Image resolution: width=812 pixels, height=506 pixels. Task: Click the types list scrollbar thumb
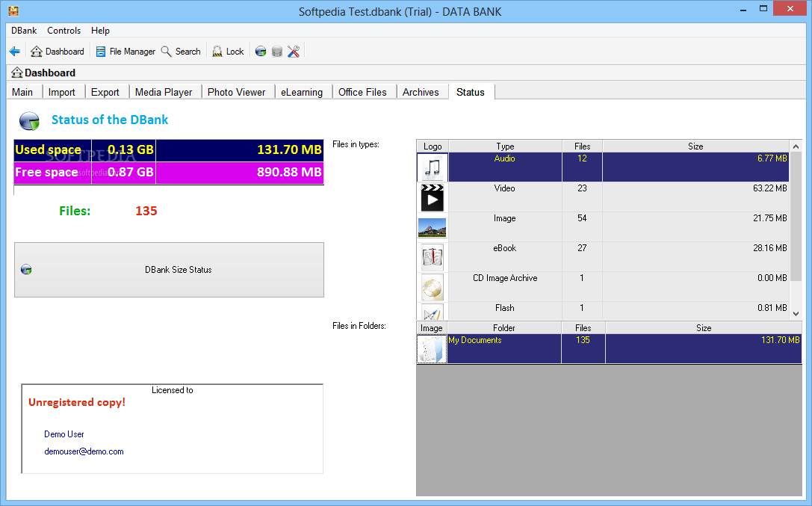[x=796, y=217]
